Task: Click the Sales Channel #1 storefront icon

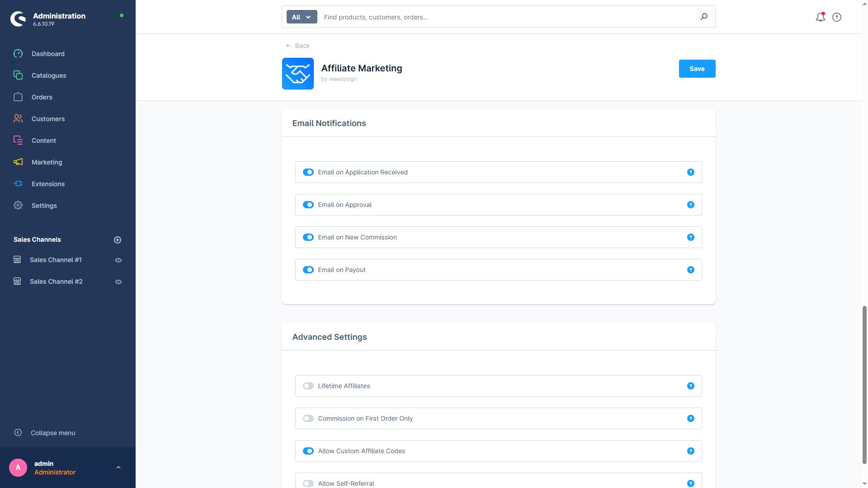Action: point(17,260)
